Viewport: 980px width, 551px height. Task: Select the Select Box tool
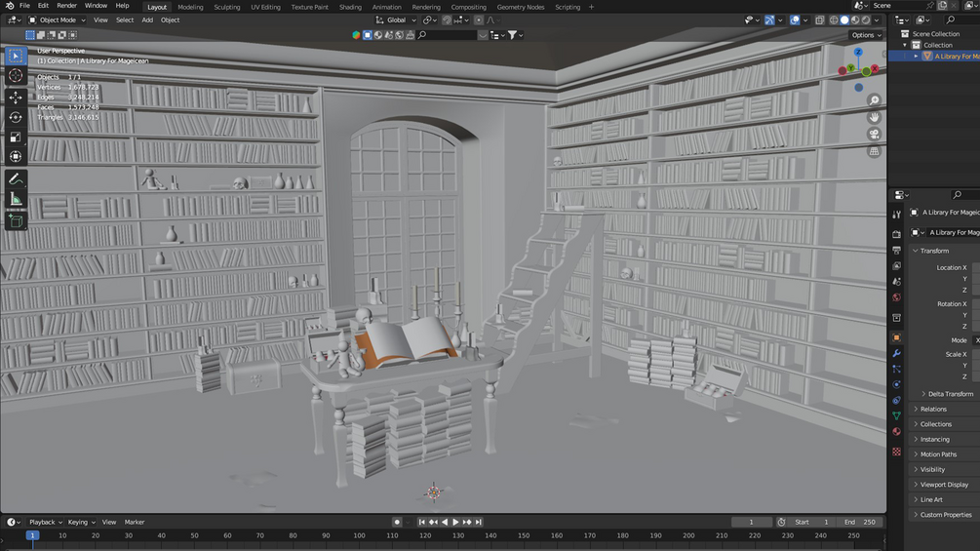click(x=16, y=56)
